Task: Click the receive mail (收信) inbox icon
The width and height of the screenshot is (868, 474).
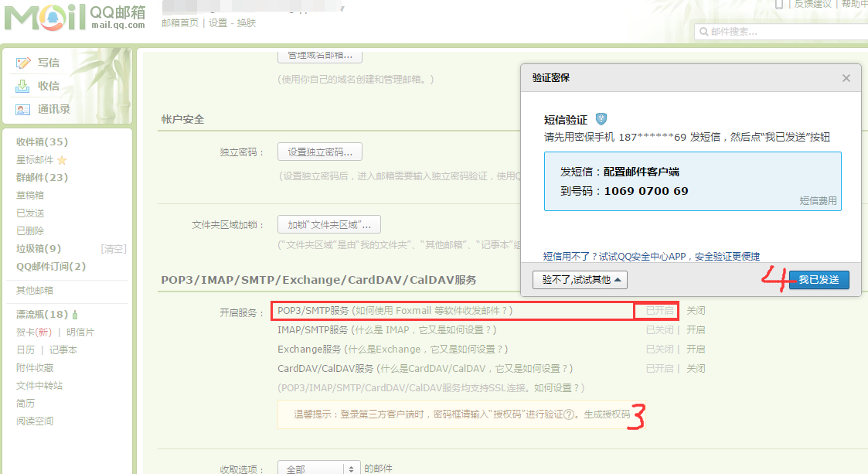Action: (22, 87)
